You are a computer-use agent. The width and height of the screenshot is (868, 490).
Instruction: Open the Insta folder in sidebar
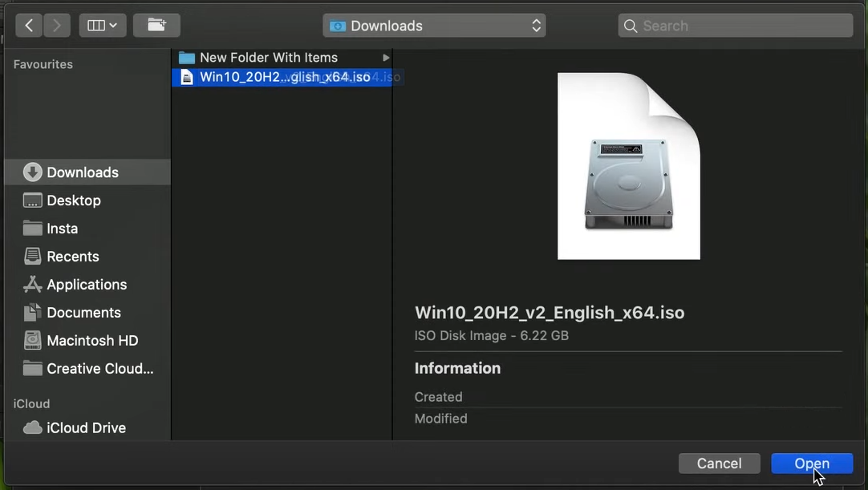pyautogui.click(x=87, y=228)
